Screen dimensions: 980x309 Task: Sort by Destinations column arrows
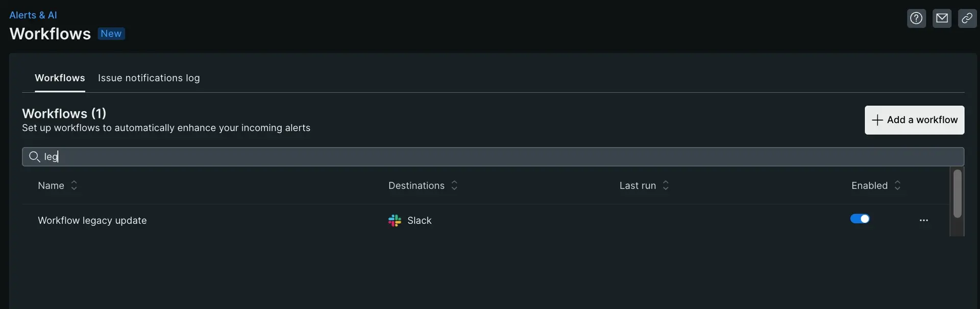tap(454, 185)
